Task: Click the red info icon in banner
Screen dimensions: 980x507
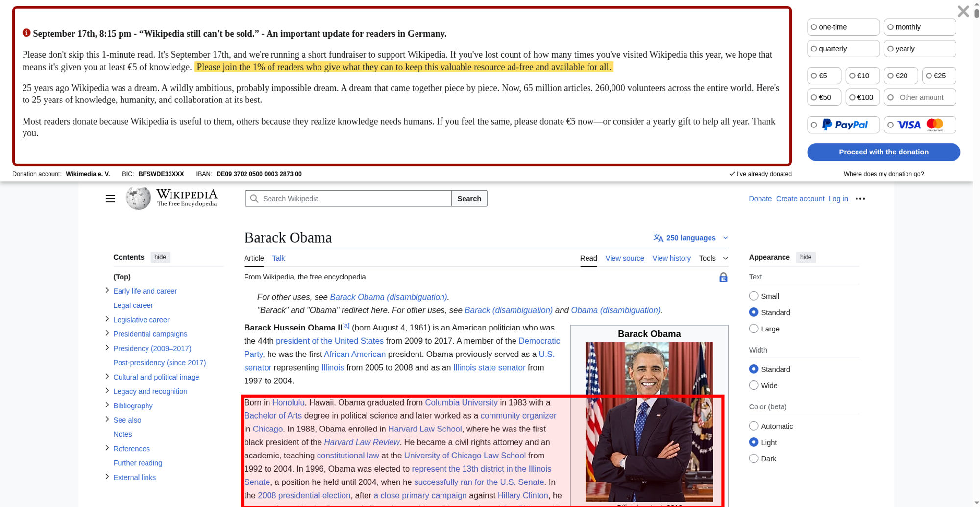Action: coord(26,33)
